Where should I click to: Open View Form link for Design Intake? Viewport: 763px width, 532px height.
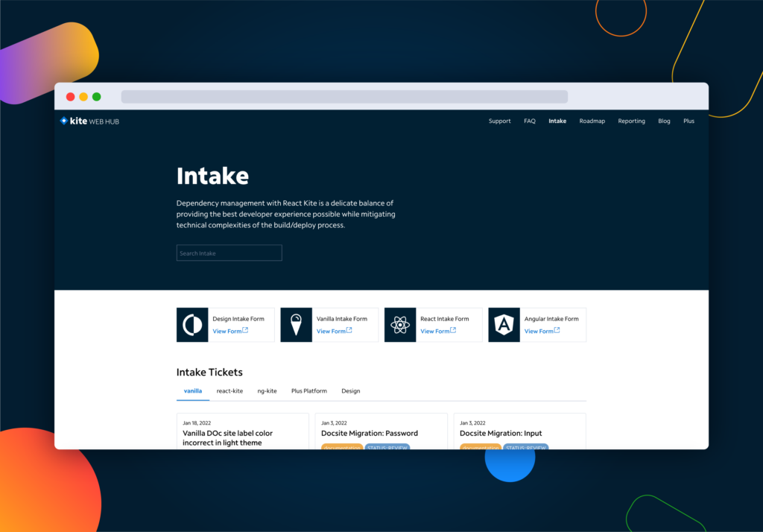click(231, 331)
